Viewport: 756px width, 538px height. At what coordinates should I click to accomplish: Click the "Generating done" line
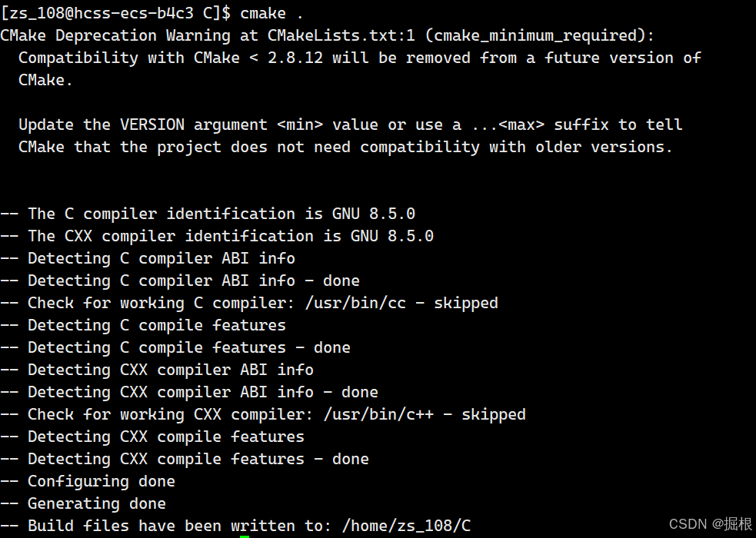coord(83,503)
